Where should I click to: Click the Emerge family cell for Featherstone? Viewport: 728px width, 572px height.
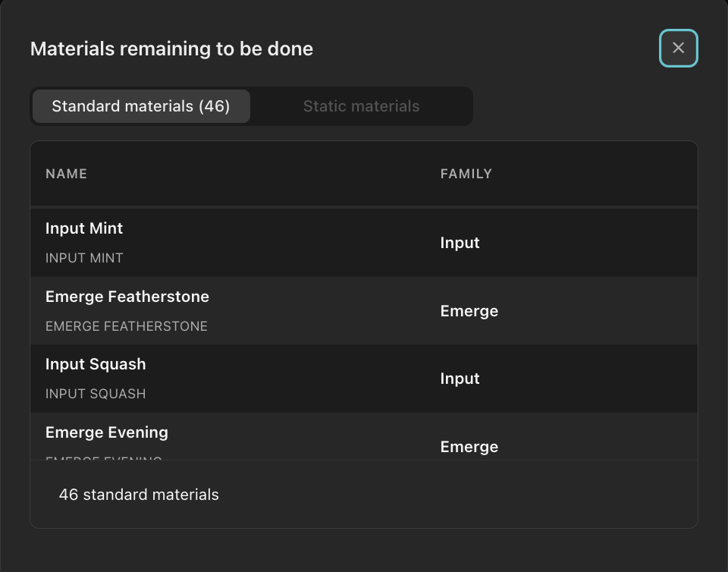click(x=469, y=311)
